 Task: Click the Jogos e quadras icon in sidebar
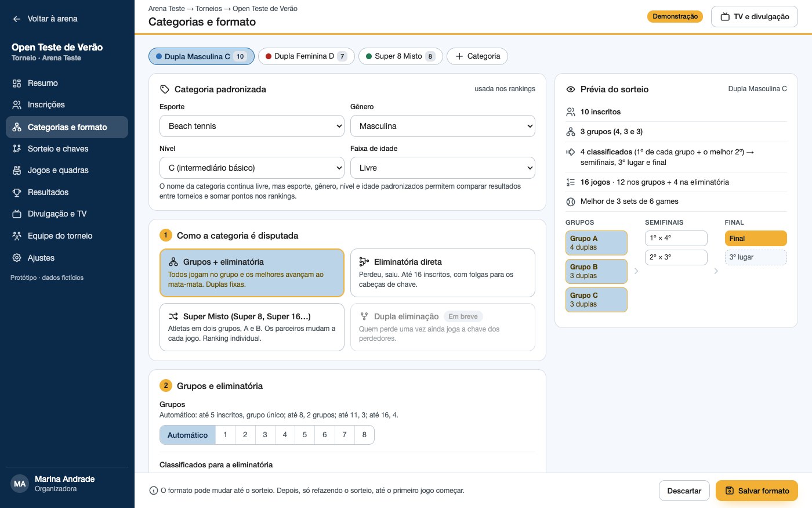click(17, 171)
